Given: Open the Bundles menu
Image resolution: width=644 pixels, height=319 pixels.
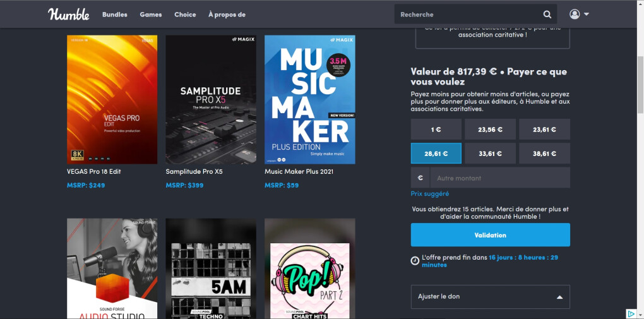Looking at the screenshot, I should tap(114, 15).
